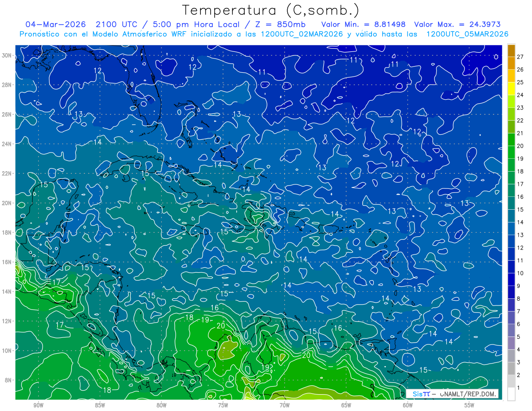Image resolution: width=532 pixels, height=411 pixels.
Task: Click the yellow swatch between 24 and 25
Action: coord(511,89)
